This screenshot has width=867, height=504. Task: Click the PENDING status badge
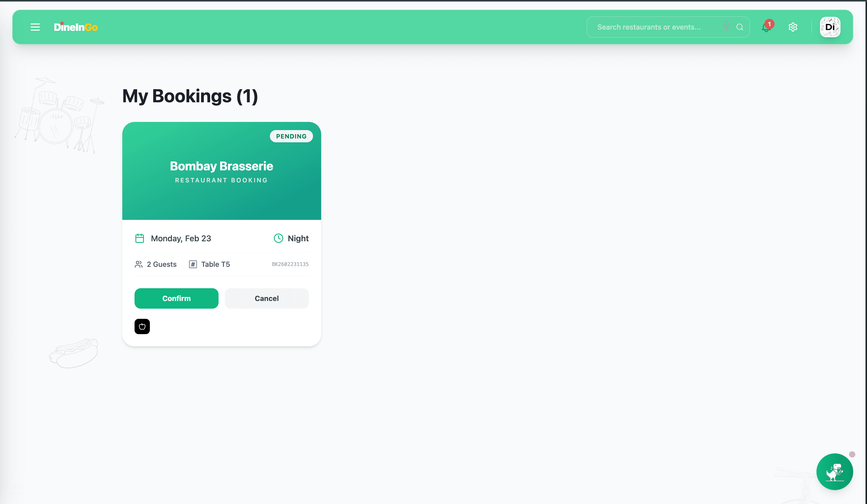tap(291, 136)
